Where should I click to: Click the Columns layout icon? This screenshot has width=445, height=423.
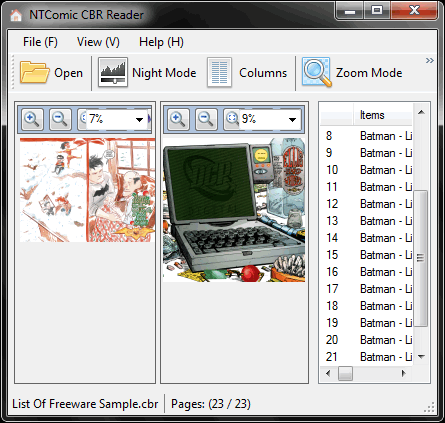(x=219, y=72)
